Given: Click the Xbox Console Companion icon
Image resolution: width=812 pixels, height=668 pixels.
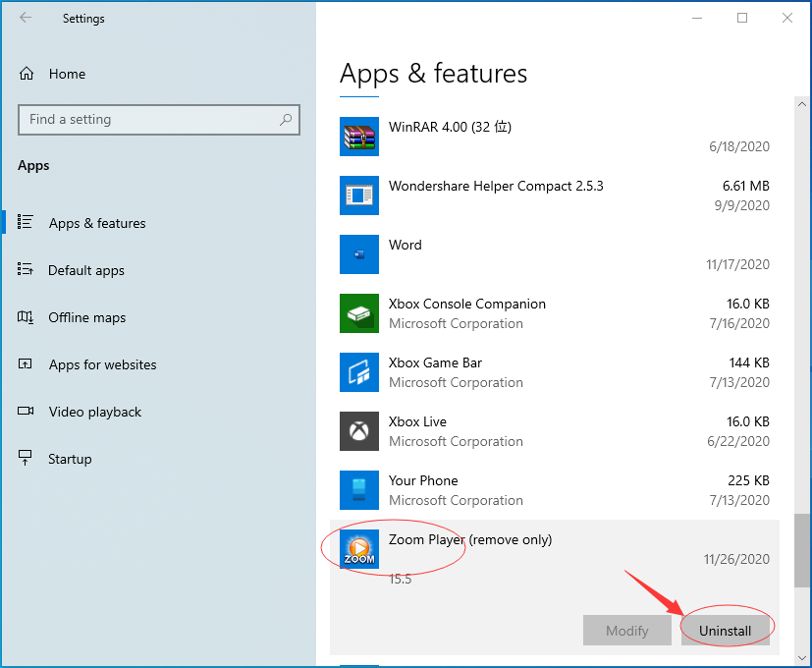Looking at the screenshot, I should 359,313.
